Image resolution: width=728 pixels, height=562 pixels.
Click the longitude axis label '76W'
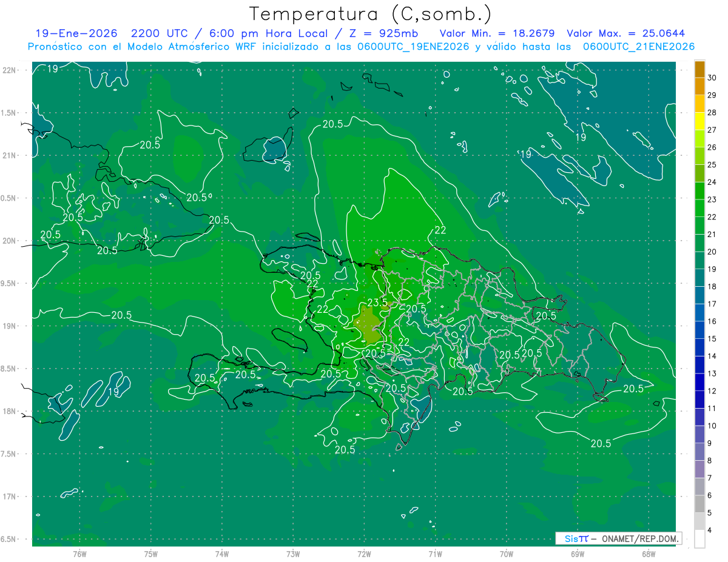coord(80,554)
